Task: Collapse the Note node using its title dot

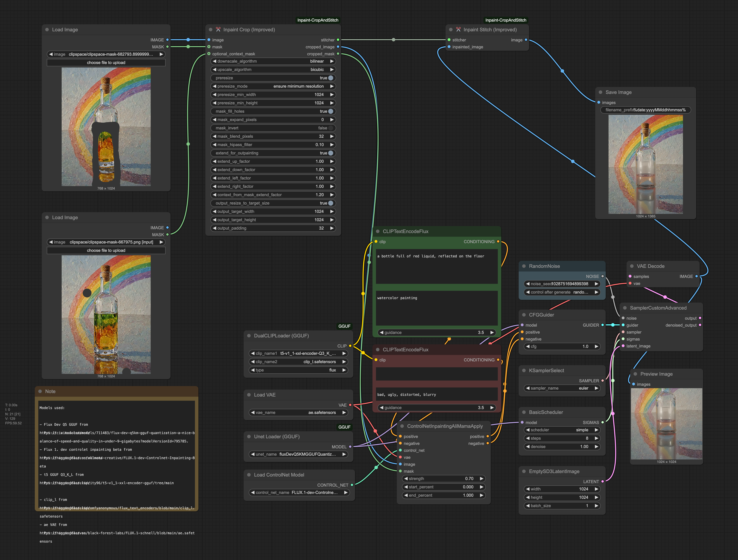Action: click(x=40, y=391)
